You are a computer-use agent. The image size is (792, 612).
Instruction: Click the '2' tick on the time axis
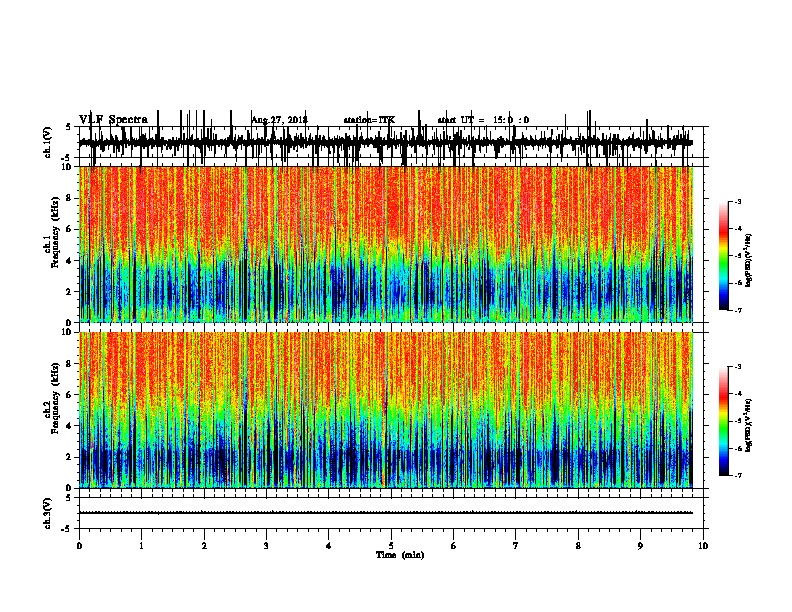click(204, 545)
